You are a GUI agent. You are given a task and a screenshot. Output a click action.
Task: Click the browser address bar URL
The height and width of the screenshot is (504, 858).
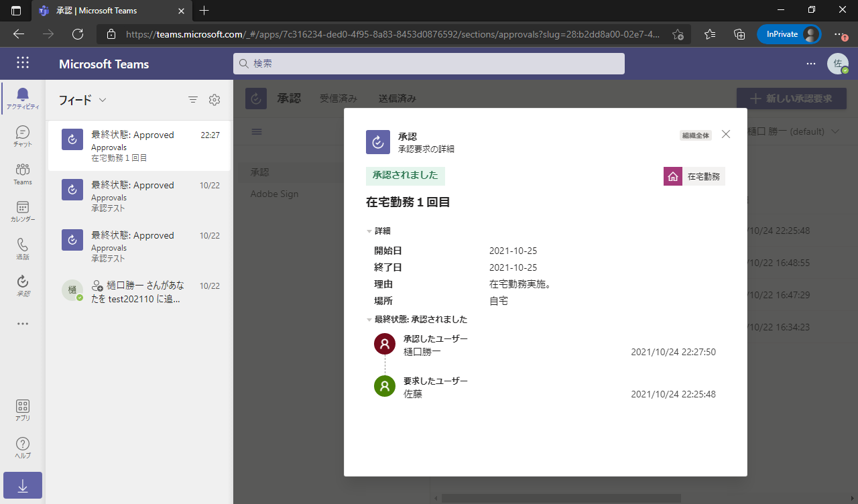click(393, 34)
